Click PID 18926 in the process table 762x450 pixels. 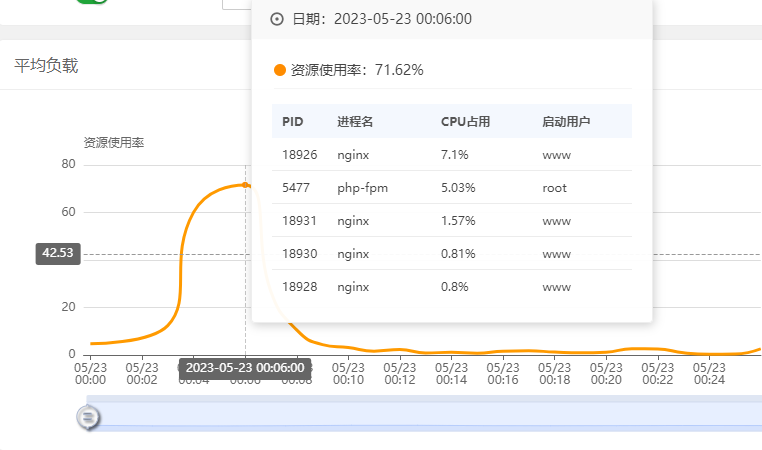(299, 155)
